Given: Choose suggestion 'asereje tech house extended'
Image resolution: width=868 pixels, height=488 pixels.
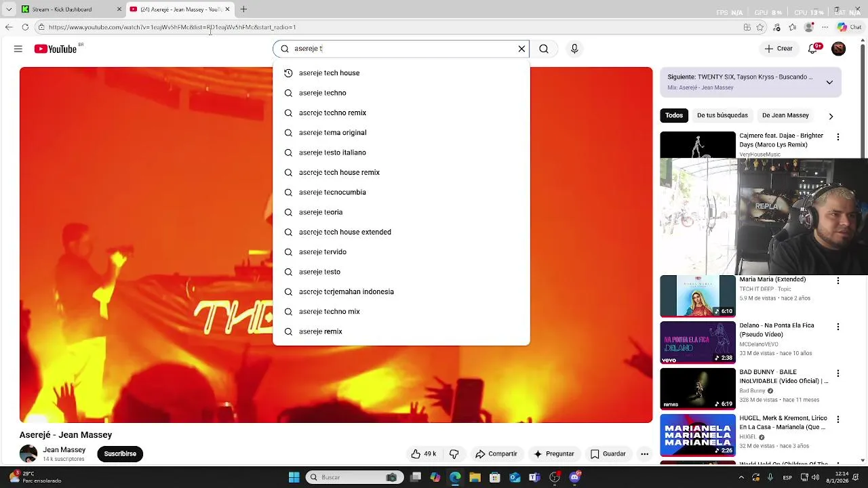Looking at the screenshot, I should 401,232.
